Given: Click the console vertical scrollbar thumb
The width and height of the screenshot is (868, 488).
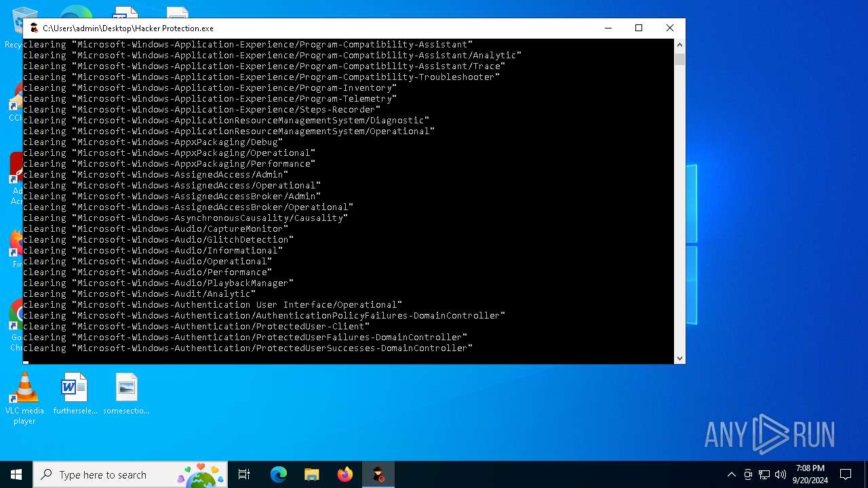Looking at the screenshot, I should pos(679,59).
